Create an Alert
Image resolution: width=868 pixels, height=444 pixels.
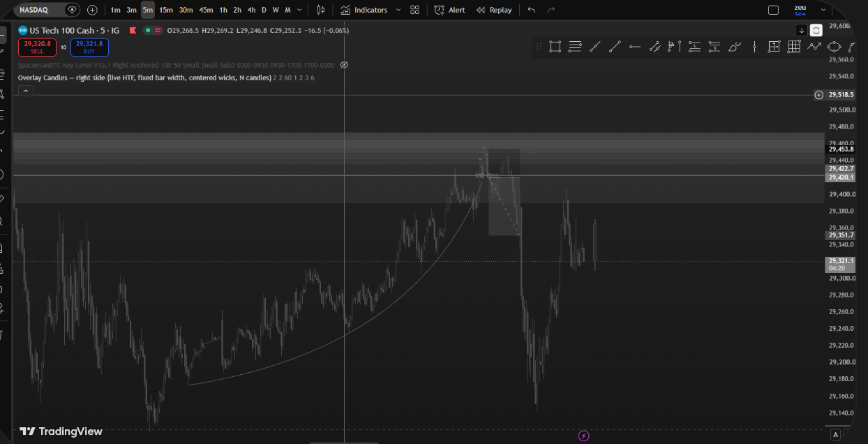[449, 10]
